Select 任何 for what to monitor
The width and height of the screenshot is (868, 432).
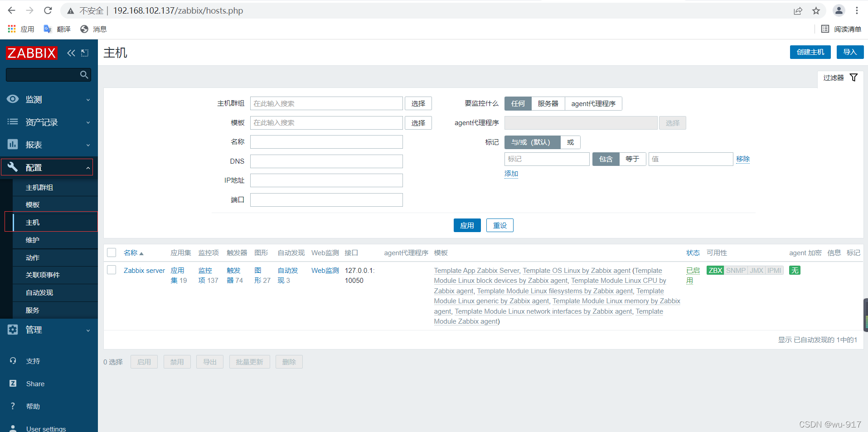coord(518,103)
